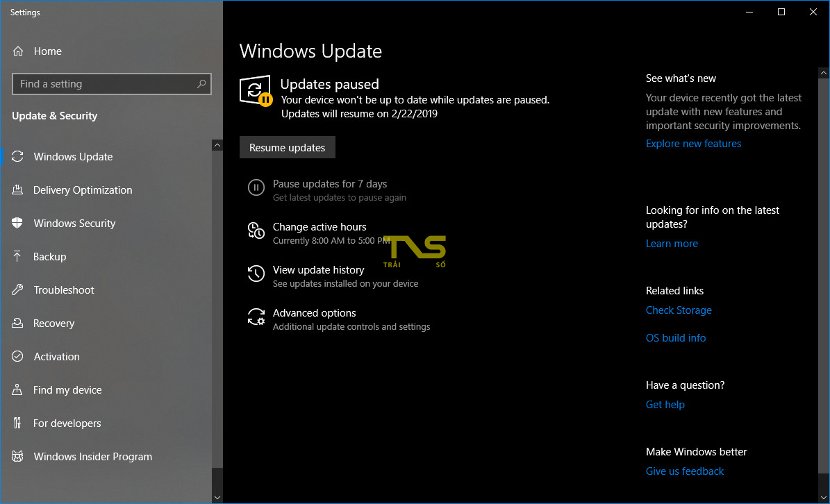
Task: Open the Give us feedback link
Action: (685, 471)
